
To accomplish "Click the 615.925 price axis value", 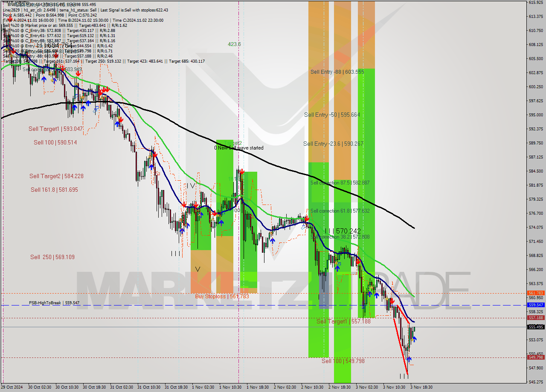I will click(536, 3).
